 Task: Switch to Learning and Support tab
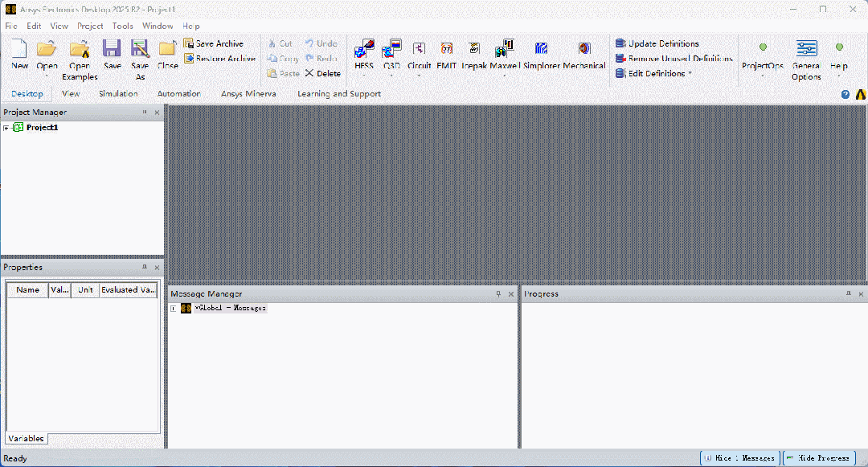(339, 93)
